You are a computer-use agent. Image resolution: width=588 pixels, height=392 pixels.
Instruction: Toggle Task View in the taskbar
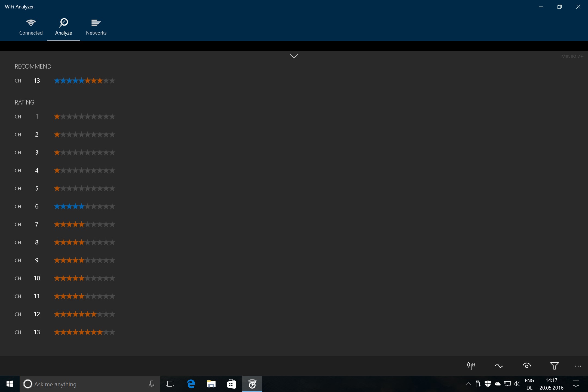coord(169,384)
